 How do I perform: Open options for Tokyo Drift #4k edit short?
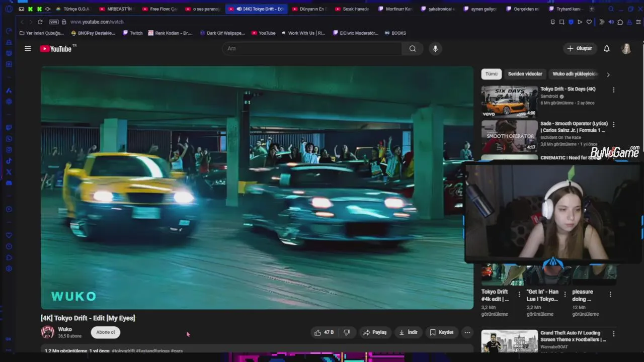[x=519, y=294]
